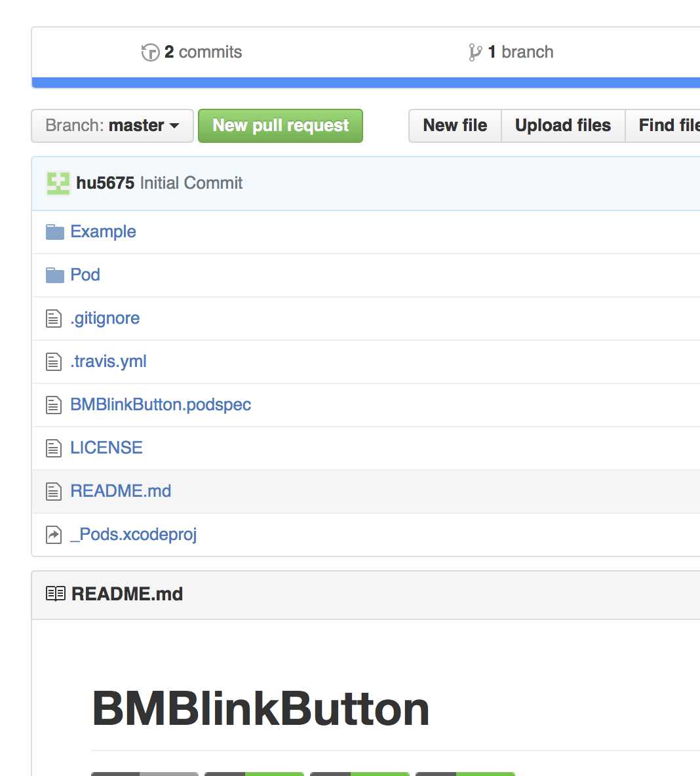Image resolution: width=700 pixels, height=776 pixels.
Task: Click the .gitignore file icon
Action: pyautogui.click(x=54, y=319)
